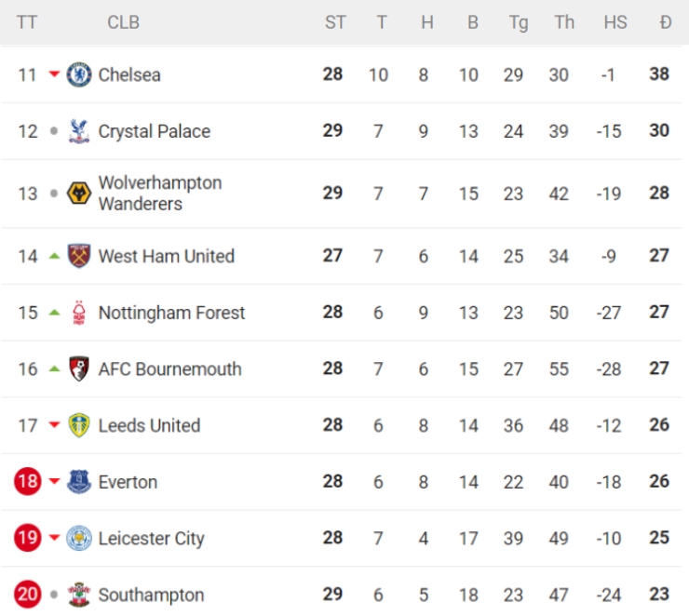Viewport: 689px width, 616px height.
Task: Click the Đ points column header
Action: coord(665,22)
